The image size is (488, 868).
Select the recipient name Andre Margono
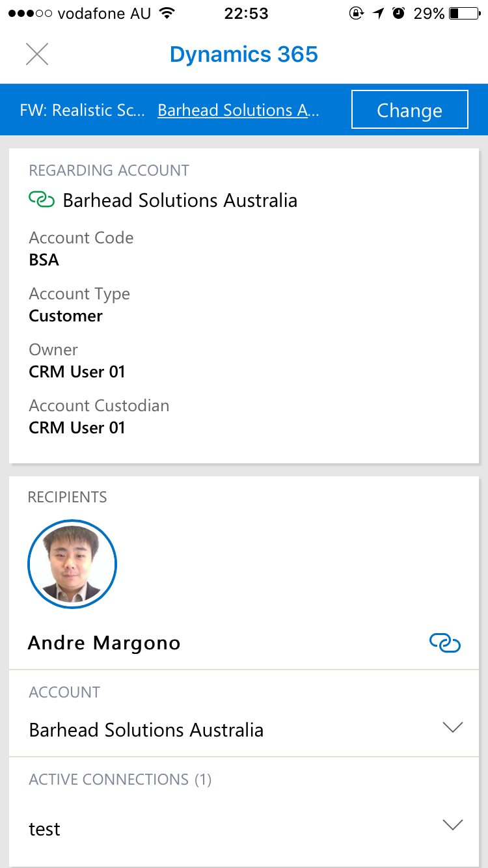(x=104, y=643)
